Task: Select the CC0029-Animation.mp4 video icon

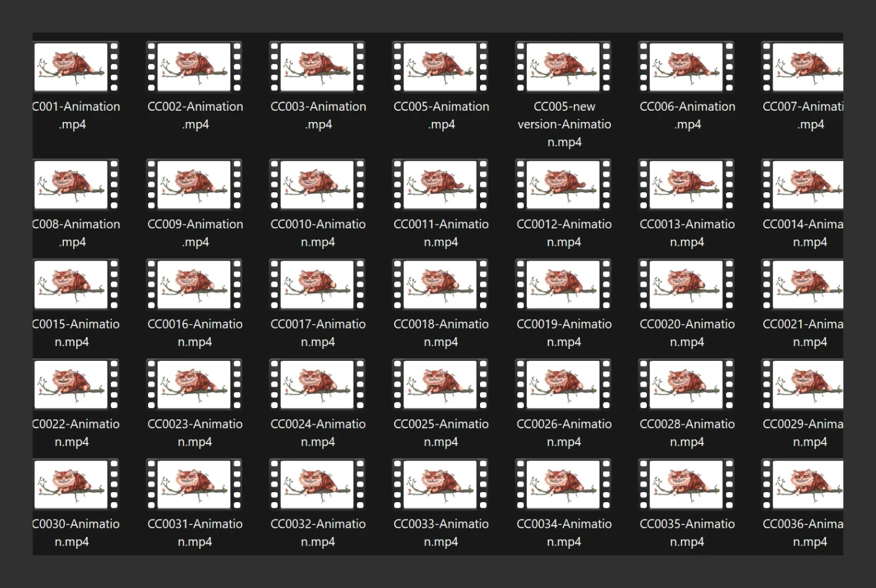Action: click(x=802, y=385)
